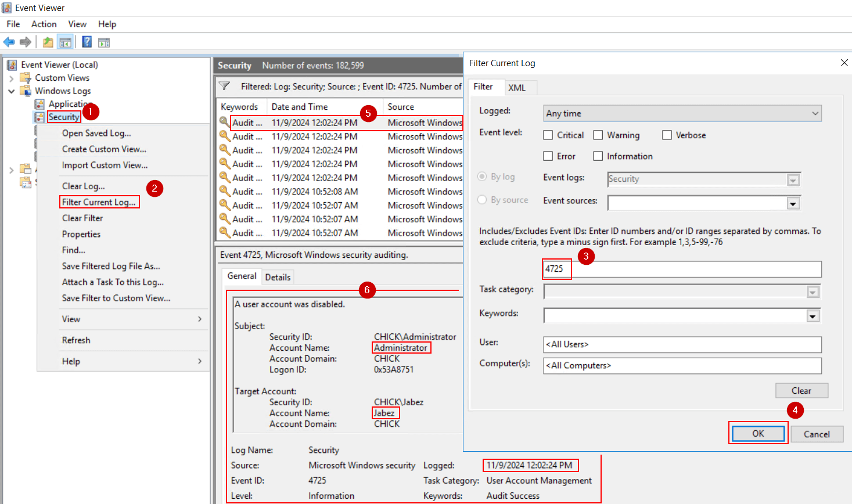Open Help using the question mark toolbar icon

[87, 41]
